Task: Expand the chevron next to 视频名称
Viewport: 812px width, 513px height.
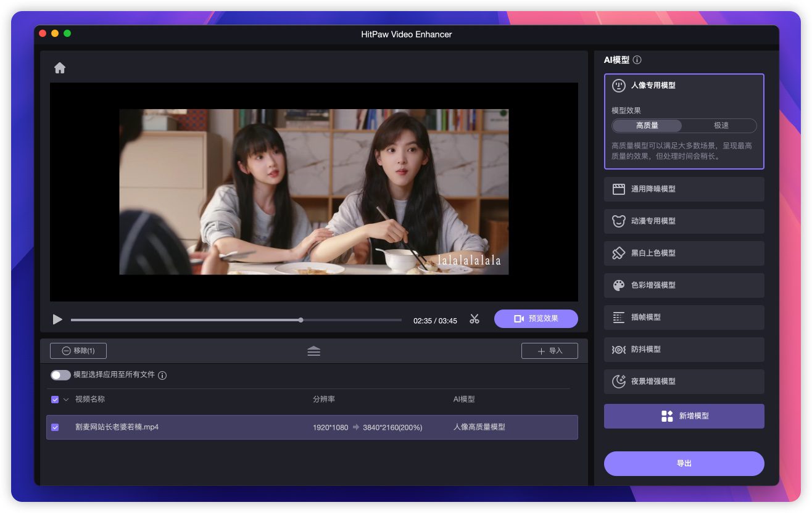Action: click(66, 400)
